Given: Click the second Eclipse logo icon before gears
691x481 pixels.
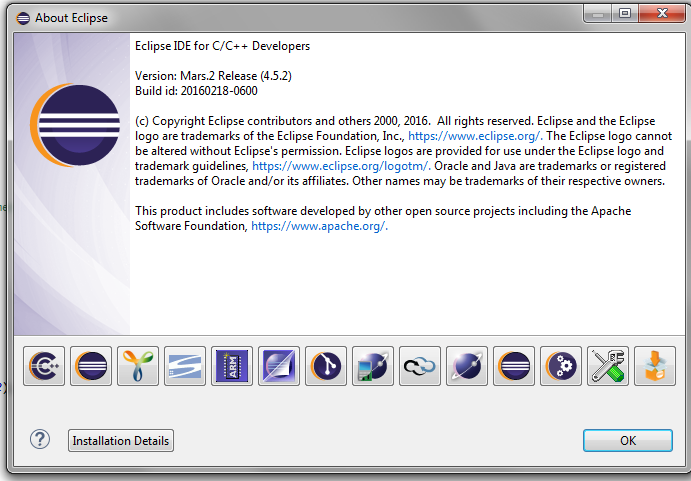Looking at the screenshot, I should coord(514,366).
